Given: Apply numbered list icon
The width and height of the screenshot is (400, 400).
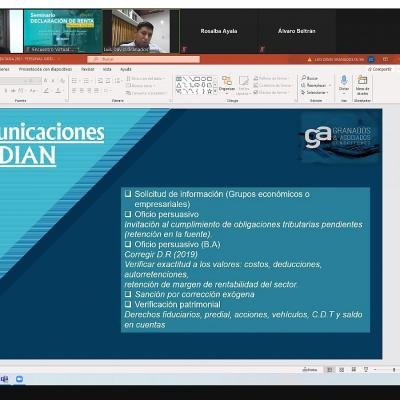Looking at the screenshot, I should click(86, 81).
